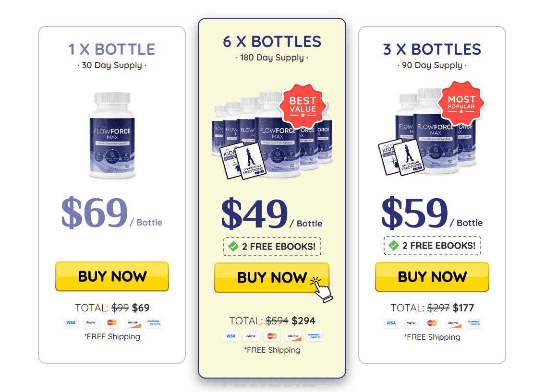Click the Visa icon under 3 bottles plan
This screenshot has width=533, height=392.
pyautogui.click(x=391, y=323)
